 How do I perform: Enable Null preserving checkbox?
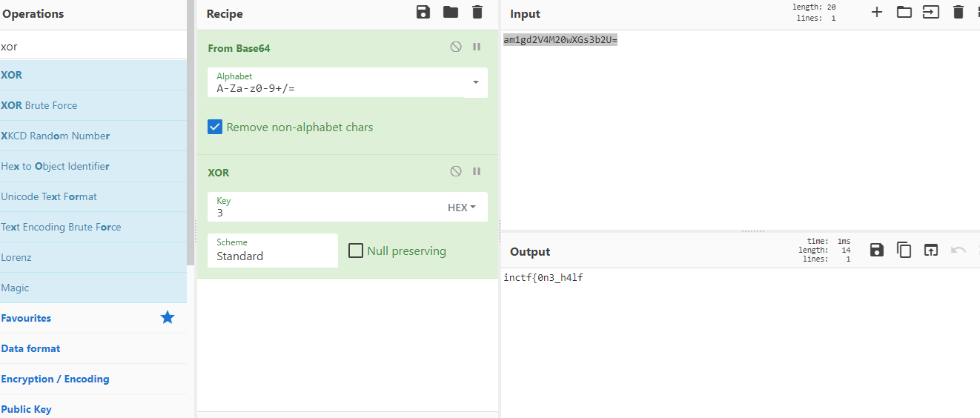click(x=356, y=251)
